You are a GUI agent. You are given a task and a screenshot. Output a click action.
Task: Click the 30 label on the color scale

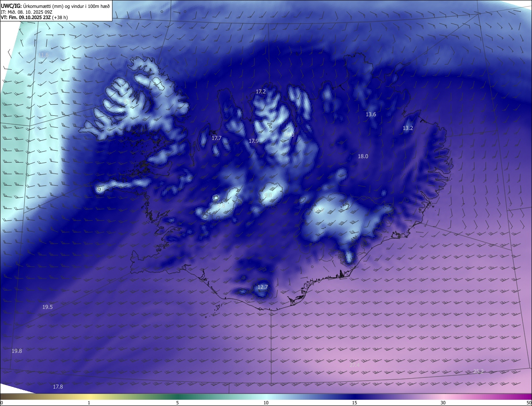tap(443, 403)
